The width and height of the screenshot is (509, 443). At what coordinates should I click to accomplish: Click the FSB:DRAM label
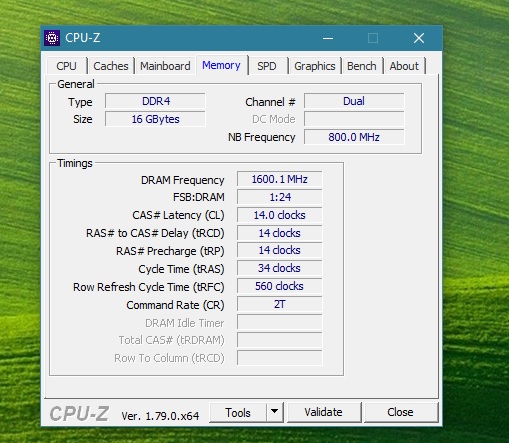point(199,197)
